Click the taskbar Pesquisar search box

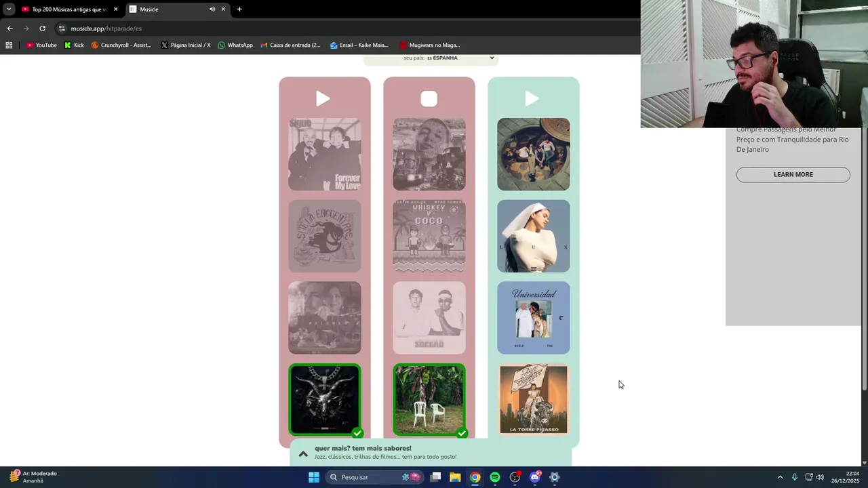pyautogui.click(x=374, y=477)
